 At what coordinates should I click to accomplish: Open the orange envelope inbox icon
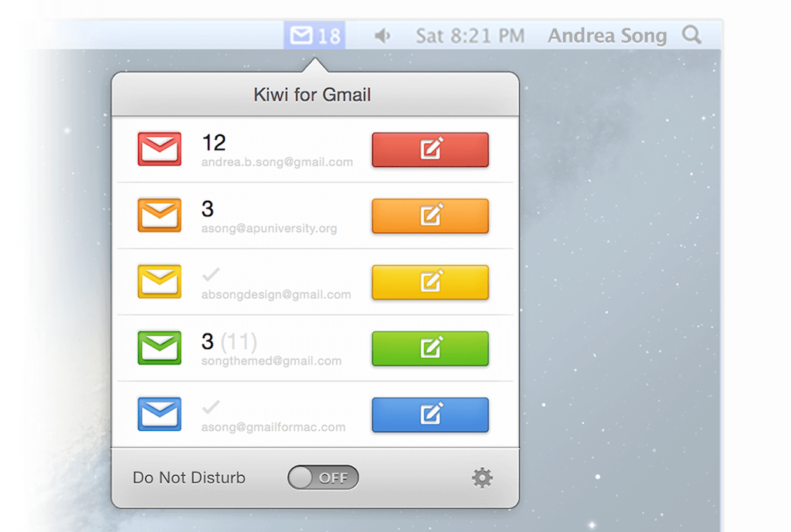159,215
